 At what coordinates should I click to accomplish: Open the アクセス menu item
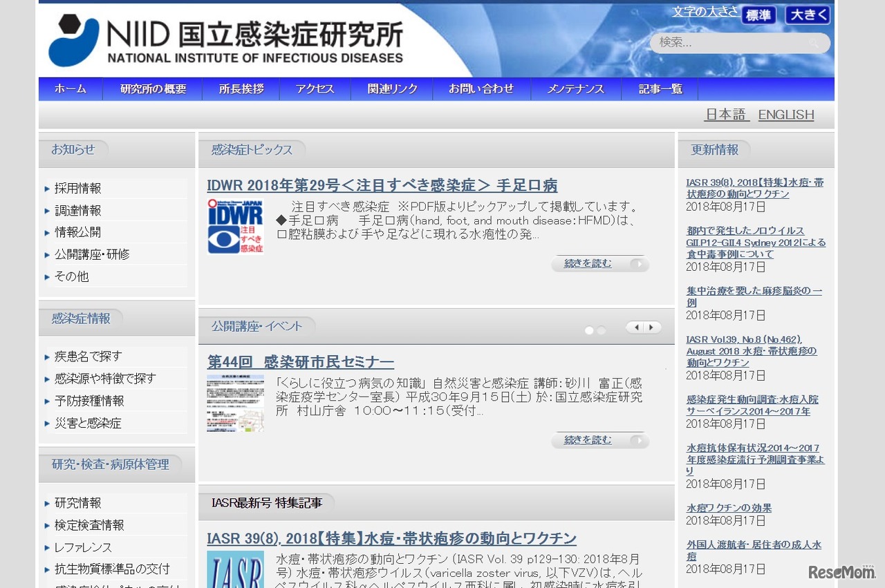pyautogui.click(x=315, y=88)
